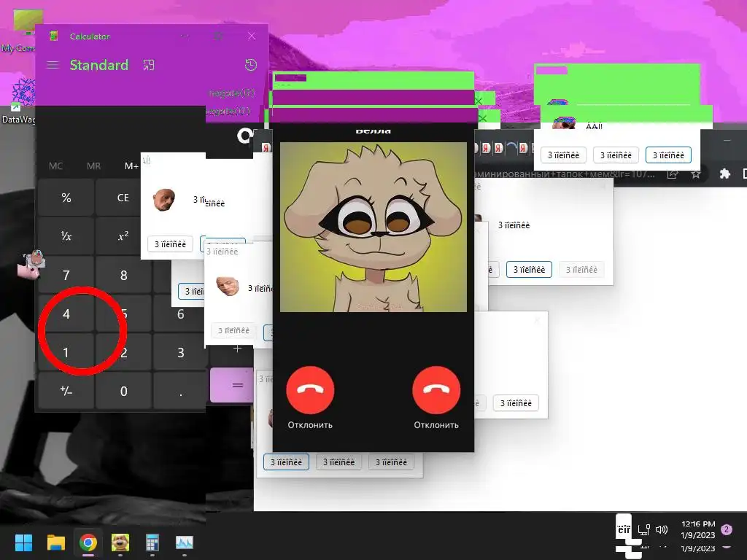Open the clock showing 12:16 PM
747x560 pixels.
coord(698,529)
